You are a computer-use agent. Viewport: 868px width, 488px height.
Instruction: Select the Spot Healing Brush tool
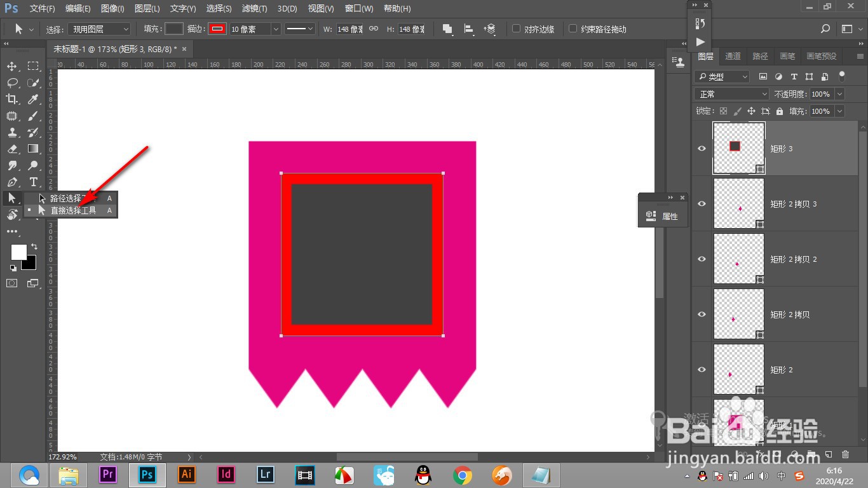click(x=12, y=116)
